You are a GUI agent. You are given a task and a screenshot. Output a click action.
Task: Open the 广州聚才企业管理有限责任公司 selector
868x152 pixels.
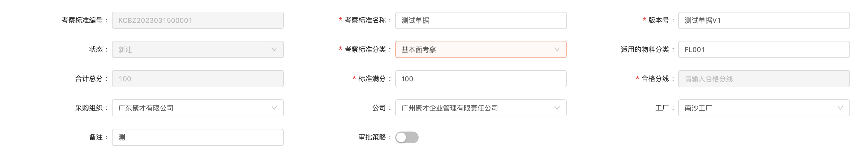point(472,108)
